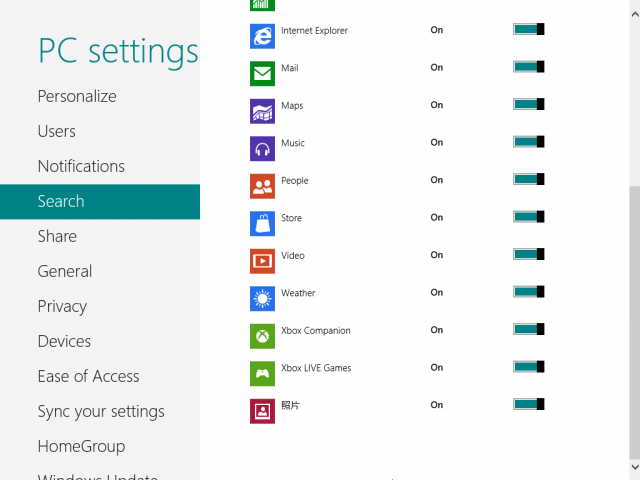640x480 pixels.
Task: Click the Music app name
Action: 293,143
